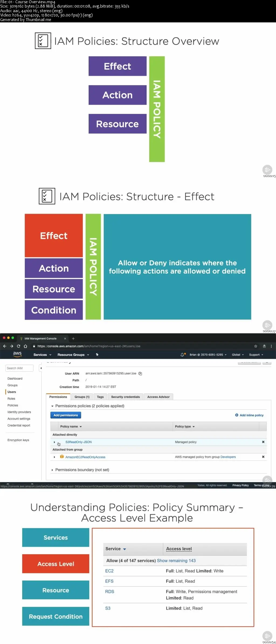The width and height of the screenshot is (276, 644).
Task: Expand the AmazonEC2ReadOnlyAccess policy row
Action: (54, 457)
